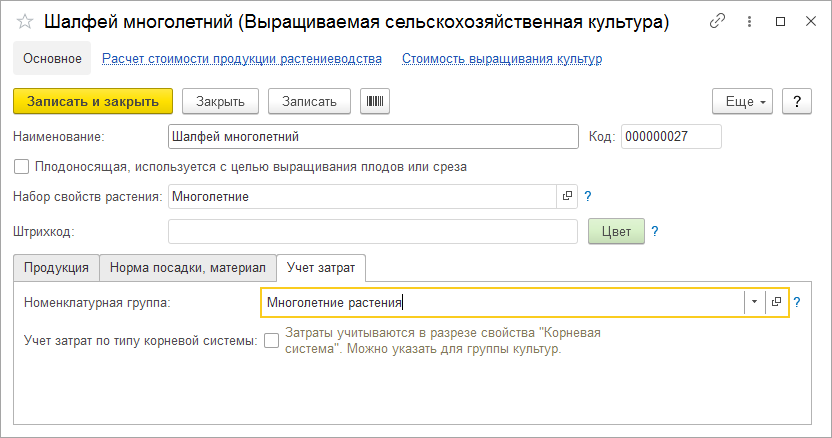Screen dimensions: 832x438
Task: Toggle the Плодоносящая checkbox
Action: [22, 167]
